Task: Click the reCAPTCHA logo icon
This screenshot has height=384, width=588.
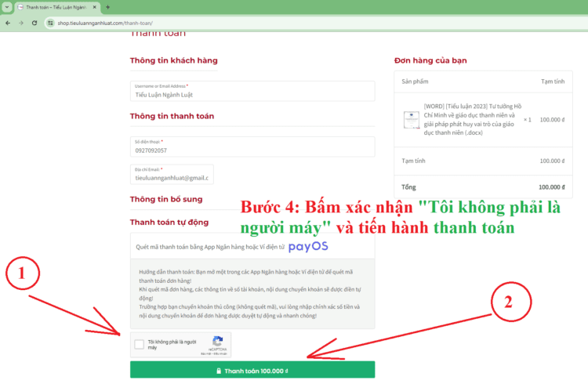Action: pyautogui.click(x=218, y=342)
